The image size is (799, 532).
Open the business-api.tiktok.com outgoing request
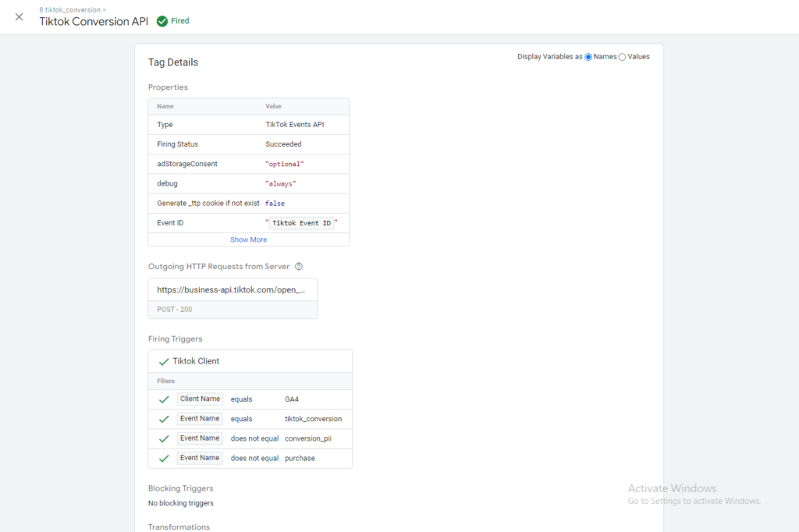point(232,289)
